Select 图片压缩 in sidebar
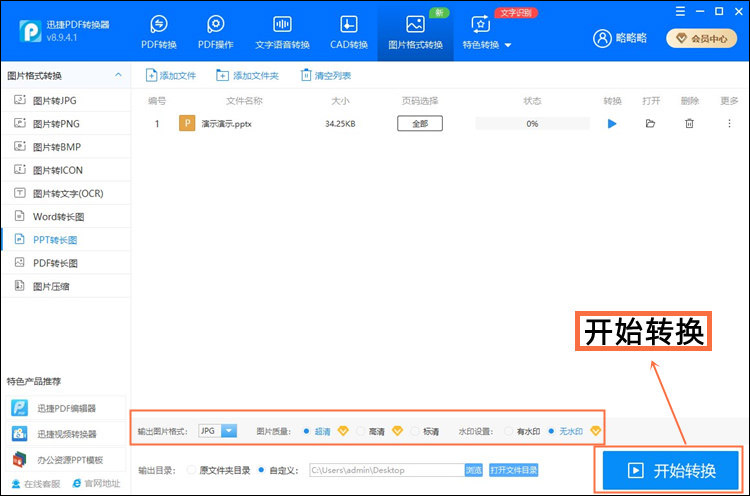This screenshot has height=496, width=750. coord(66,286)
